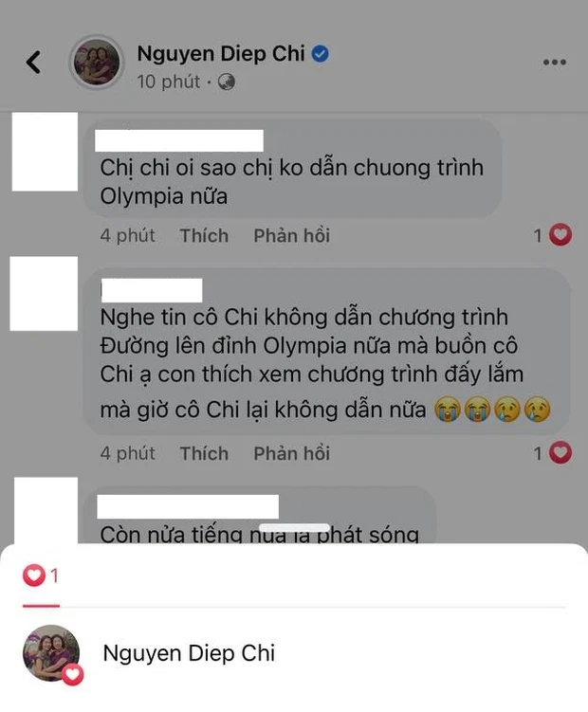Open reactor's avatar in the reactions list
Image resolution: width=588 pixels, height=712 pixels.
51,653
